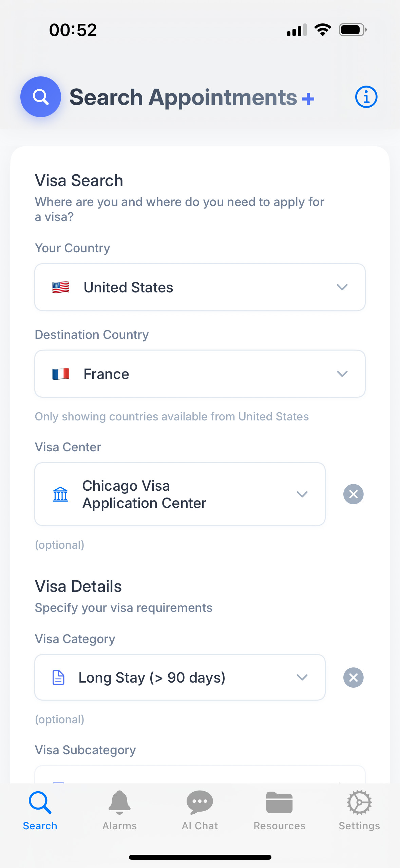Tap the visa center building icon
Image resolution: width=400 pixels, height=868 pixels.
[x=60, y=494]
